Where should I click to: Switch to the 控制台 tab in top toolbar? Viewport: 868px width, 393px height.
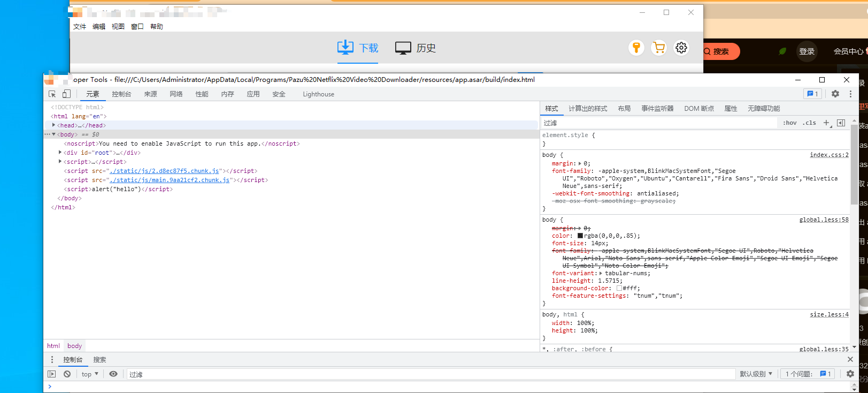(121, 94)
